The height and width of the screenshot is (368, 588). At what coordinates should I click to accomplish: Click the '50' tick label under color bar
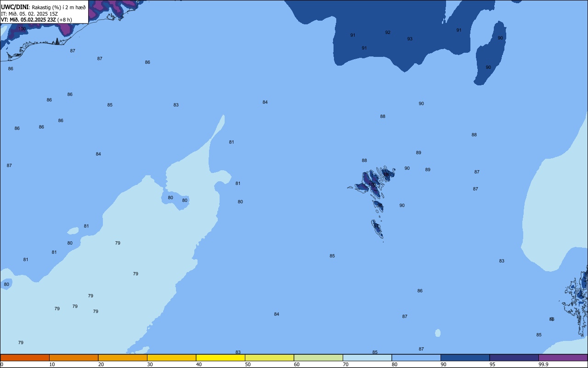[x=248, y=364]
